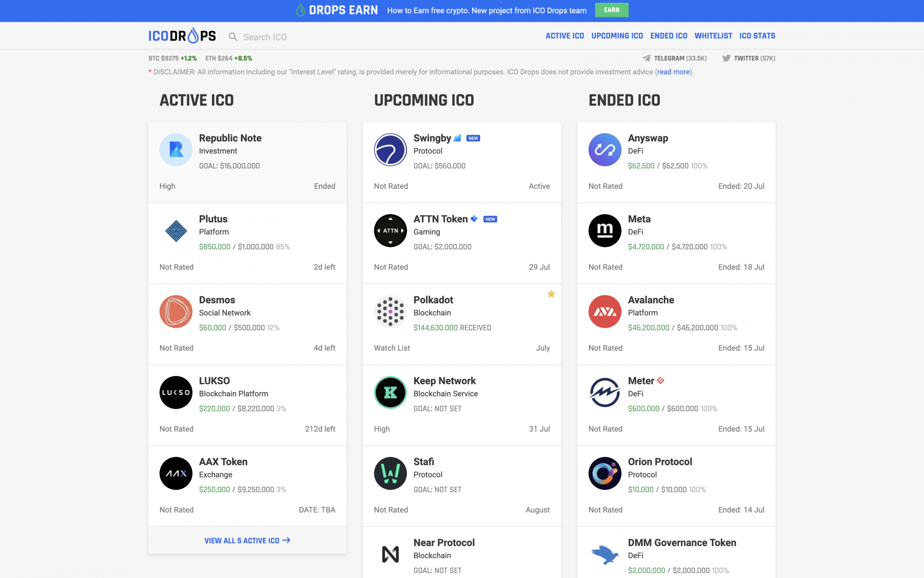Click the red badge icon beside Meter
924x578 pixels.
pos(661,381)
